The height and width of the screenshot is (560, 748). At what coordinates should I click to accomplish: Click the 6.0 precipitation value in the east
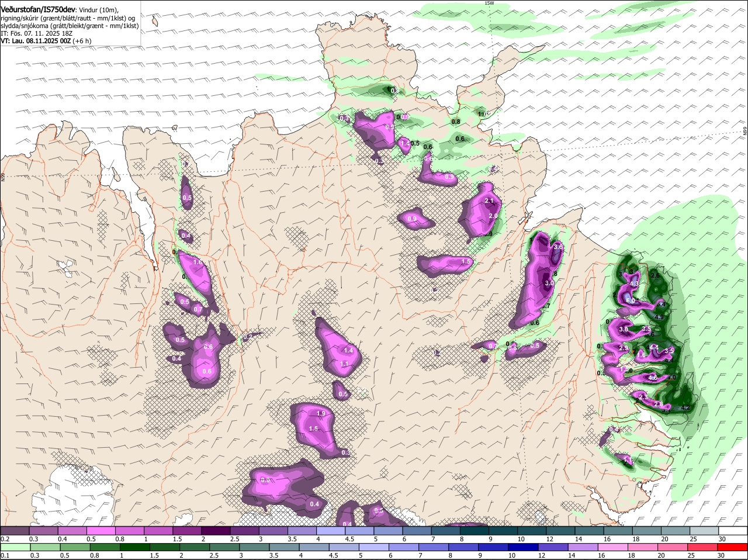pos(630,300)
